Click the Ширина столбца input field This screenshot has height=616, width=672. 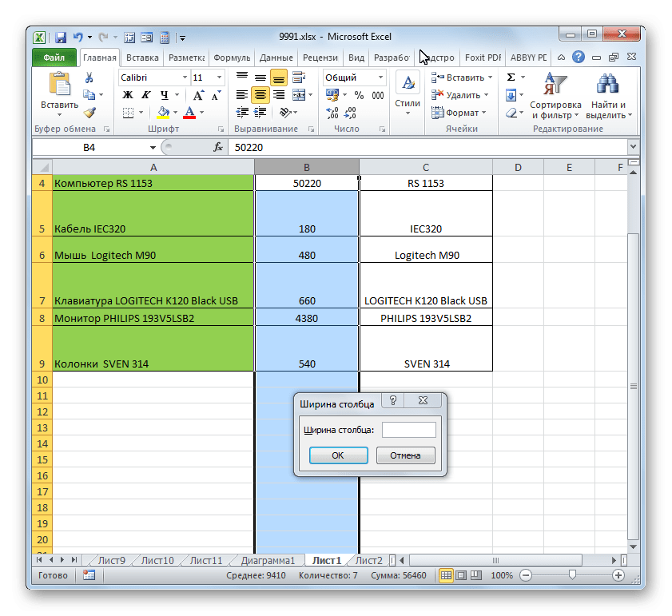[x=409, y=430]
